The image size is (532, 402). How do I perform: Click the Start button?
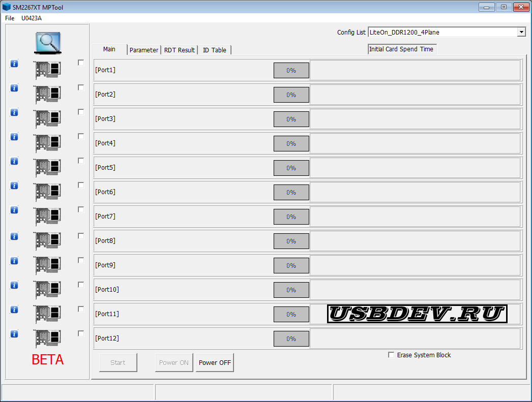pos(118,363)
